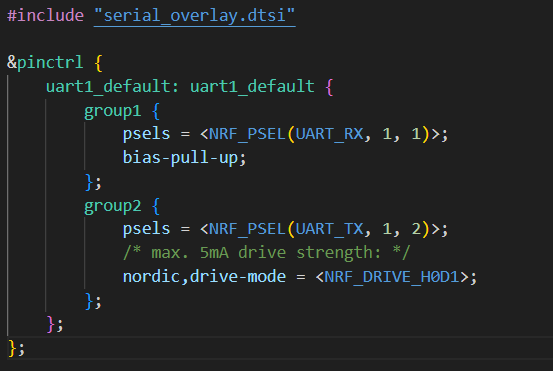Image resolution: width=553 pixels, height=371 pixels.
Task: Click the pink closing brace of uart1_default
Action: coord(51,324)
